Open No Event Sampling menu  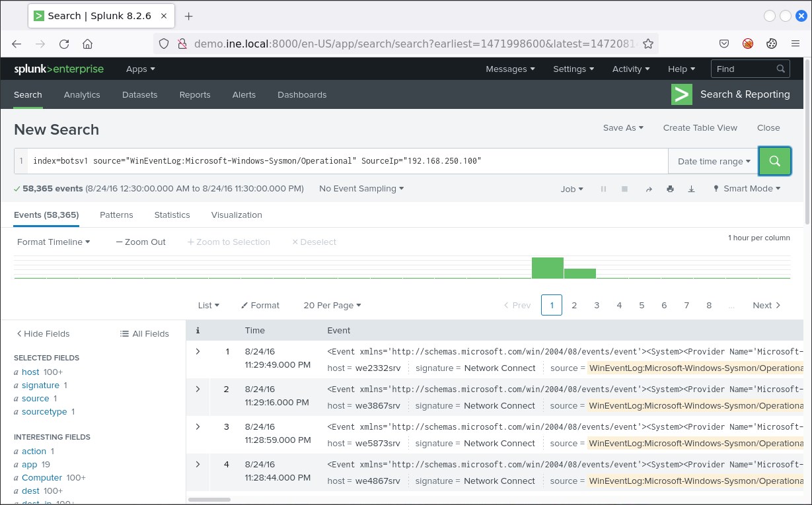[361, 189]
